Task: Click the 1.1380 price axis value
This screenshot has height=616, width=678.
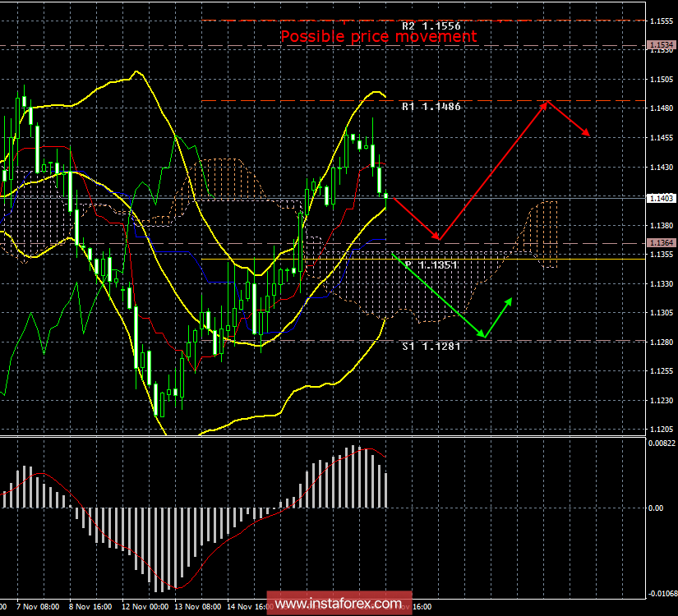Action: pyautogui.click(x=662, y=226)
